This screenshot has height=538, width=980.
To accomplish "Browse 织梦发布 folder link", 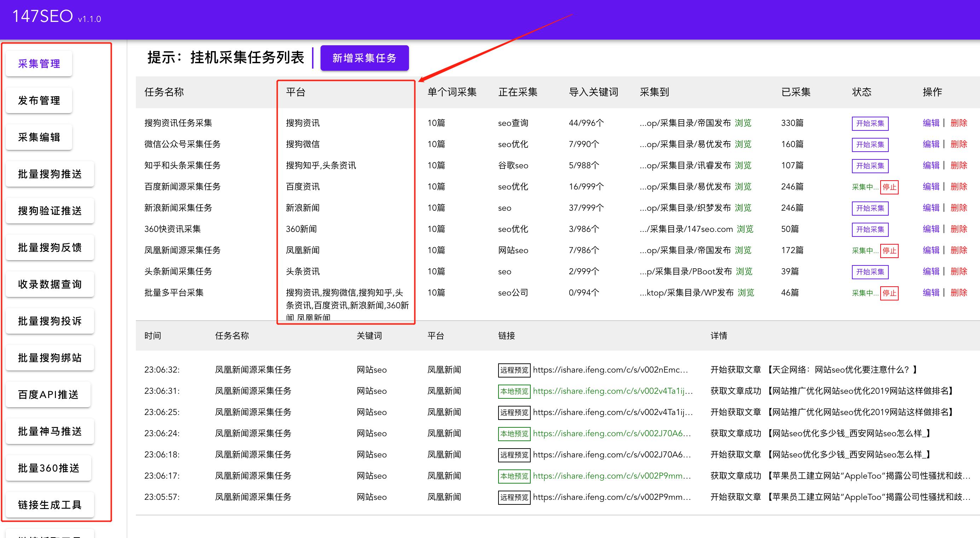I will [743, 207].
